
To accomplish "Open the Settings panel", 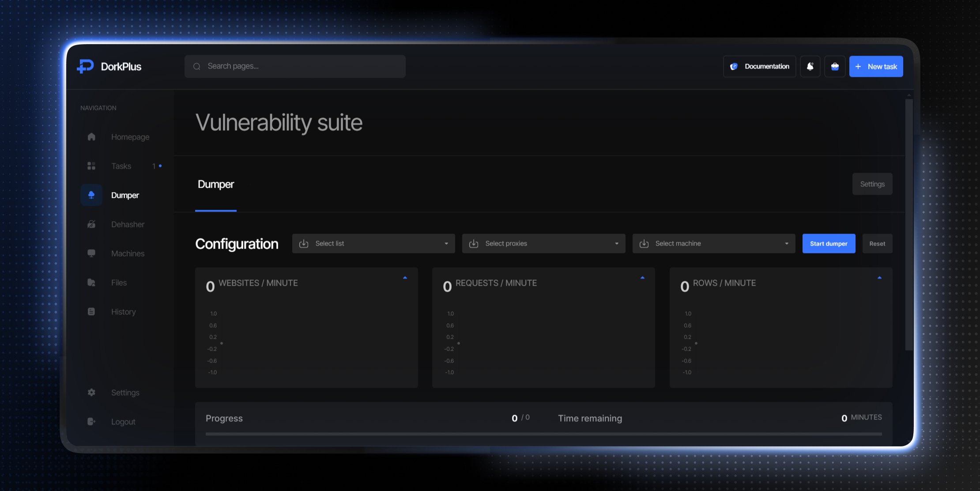I will pos(872,184).
